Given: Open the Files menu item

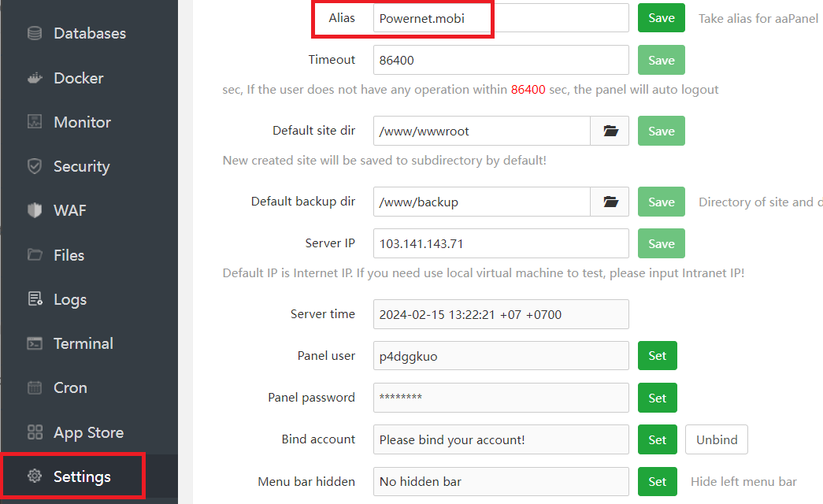Looking at the screenshot, I should click(69, 255).
